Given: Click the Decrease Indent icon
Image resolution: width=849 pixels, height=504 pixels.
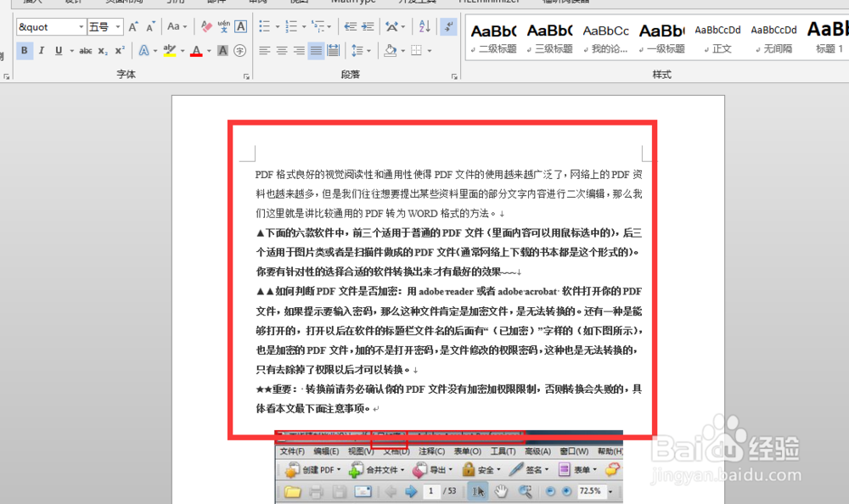Looking at the screenshot, I should 351,26.
